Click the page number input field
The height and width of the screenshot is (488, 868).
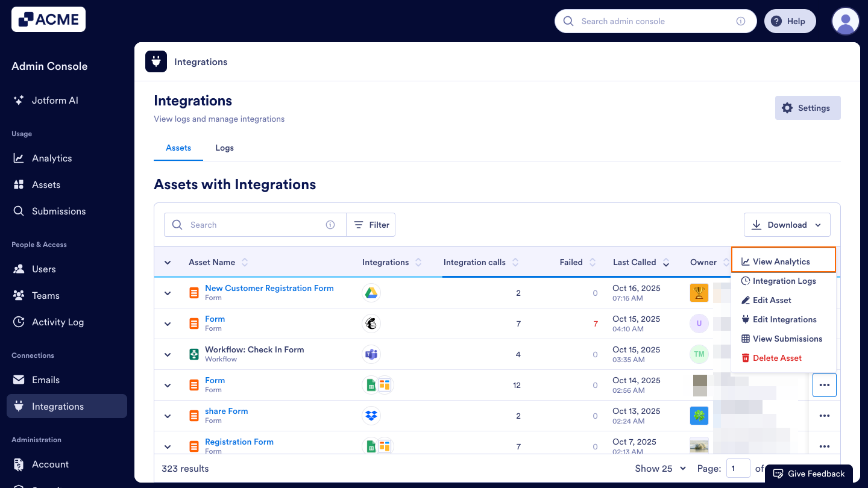738,468
